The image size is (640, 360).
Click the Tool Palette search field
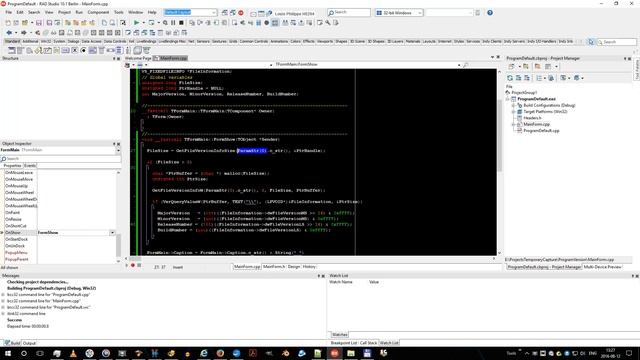click(x=616, y=42)
